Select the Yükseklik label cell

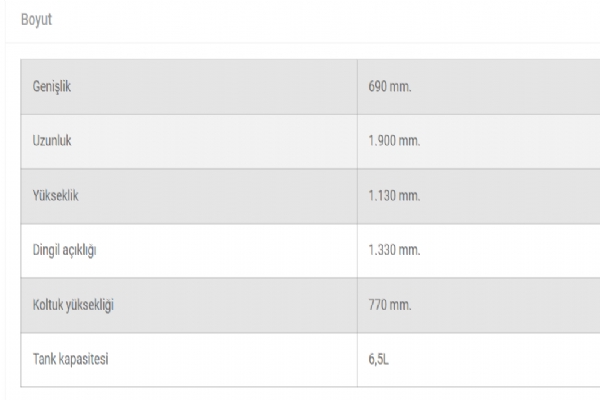coord(56,196)
